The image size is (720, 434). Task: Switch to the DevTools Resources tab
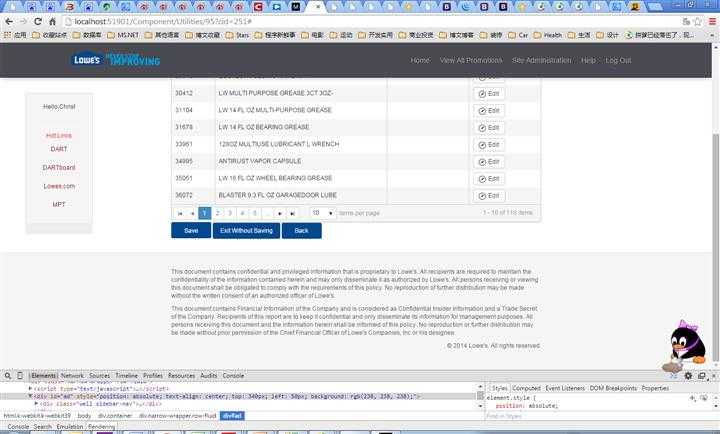pos(181,376)
